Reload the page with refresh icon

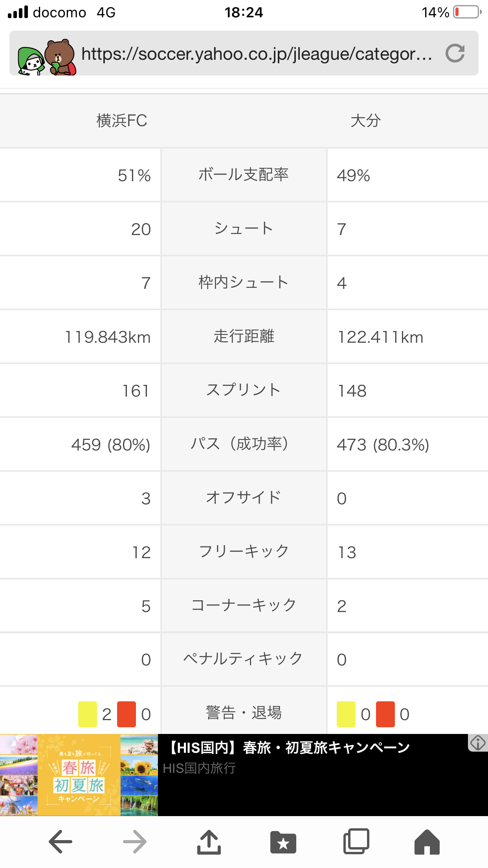[x=455, y=53]
